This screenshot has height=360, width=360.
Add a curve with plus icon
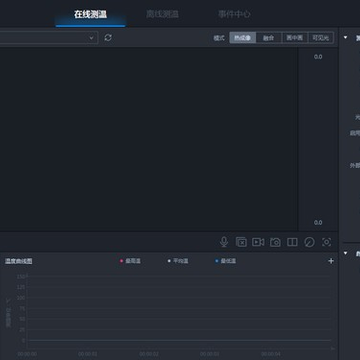pyautogui.click(x=331, y=261)
